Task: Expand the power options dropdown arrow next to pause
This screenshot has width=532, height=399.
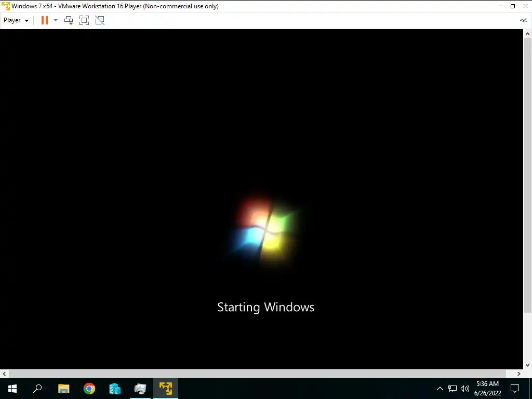Action: click(x=56, y=20)
